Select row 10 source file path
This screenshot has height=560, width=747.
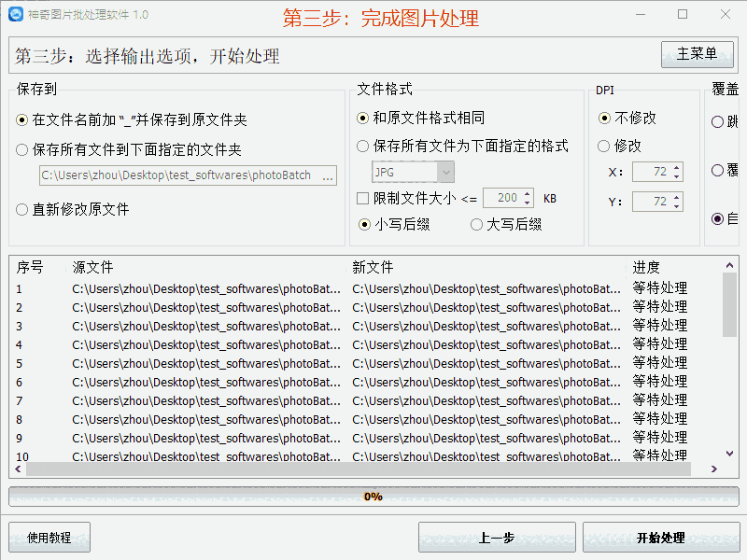[206, 456]
